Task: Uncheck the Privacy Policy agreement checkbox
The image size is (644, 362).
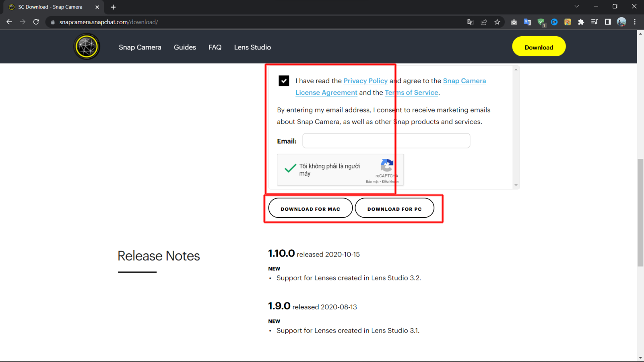Action: point(284,81)
